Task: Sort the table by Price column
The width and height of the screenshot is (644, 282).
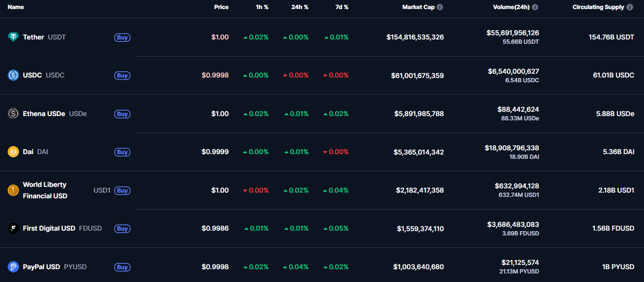Action: (221, 7)
